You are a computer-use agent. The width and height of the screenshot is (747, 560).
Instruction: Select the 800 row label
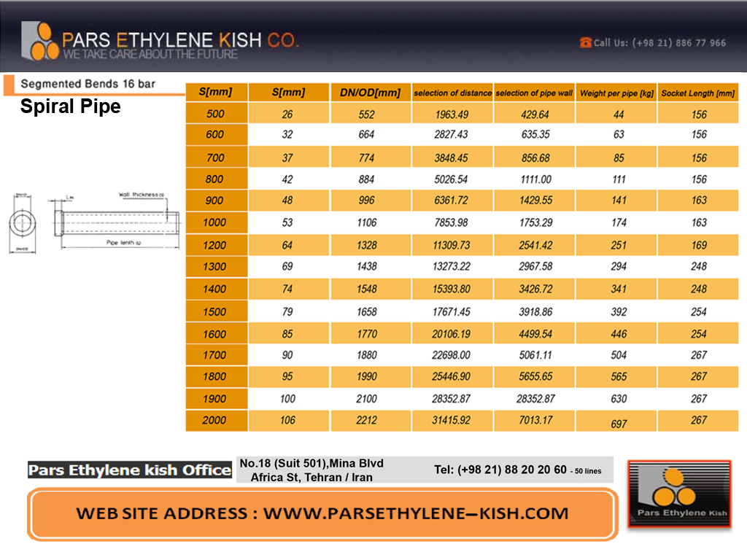(214, 179)
